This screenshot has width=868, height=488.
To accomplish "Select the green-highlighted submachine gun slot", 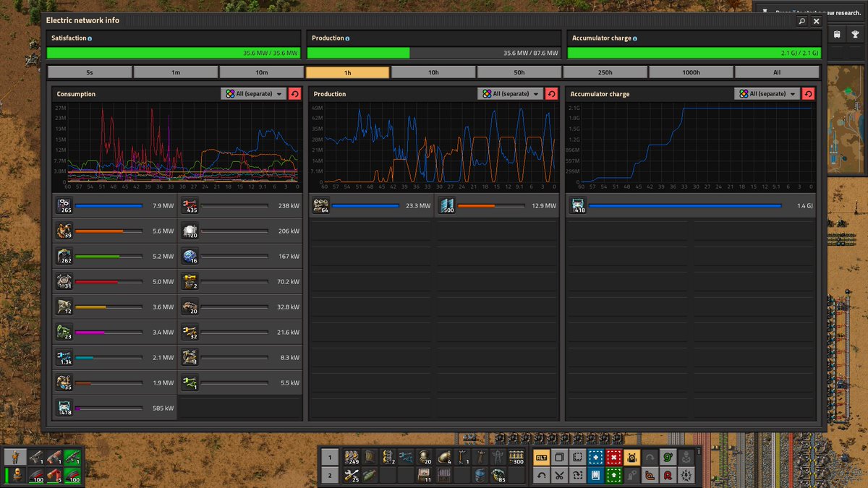I will 73,457.
